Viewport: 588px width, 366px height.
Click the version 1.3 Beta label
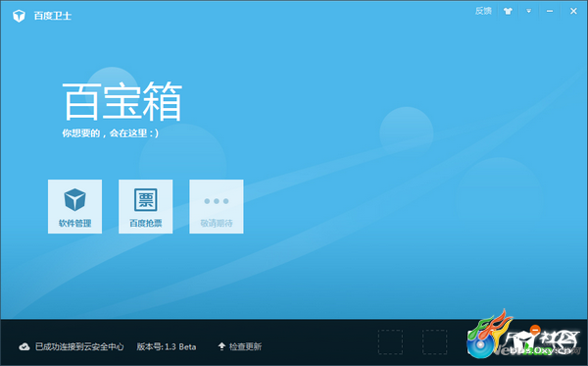[x=167, y=346]
